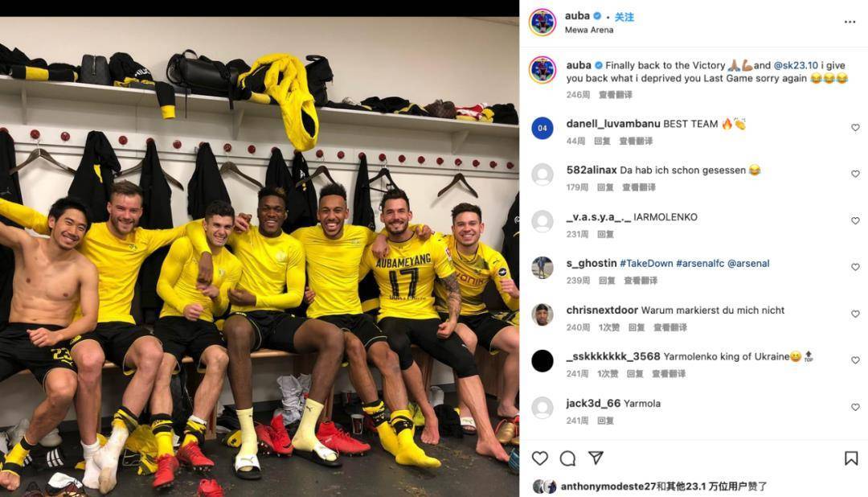Open s_ghostin's profile avatar

542,268
